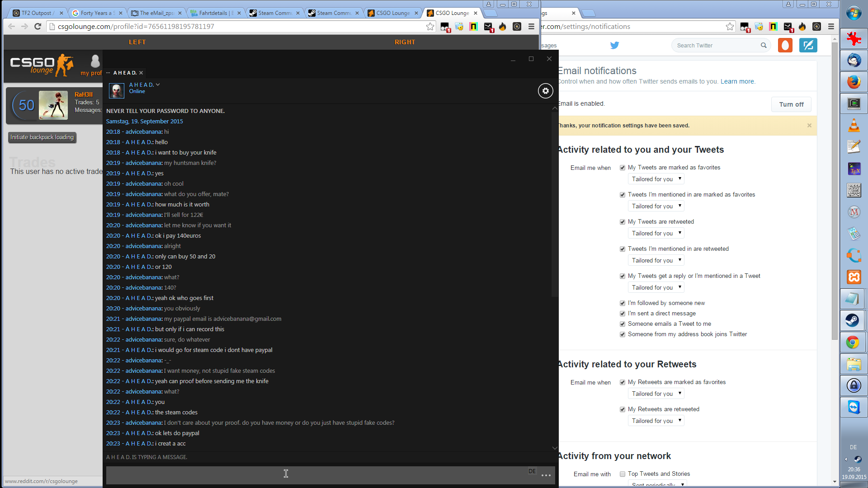868x488 pixels.
Task: Switch to the 'Fahrtdetails' browser tab
Action: click(x=212, y=13)
